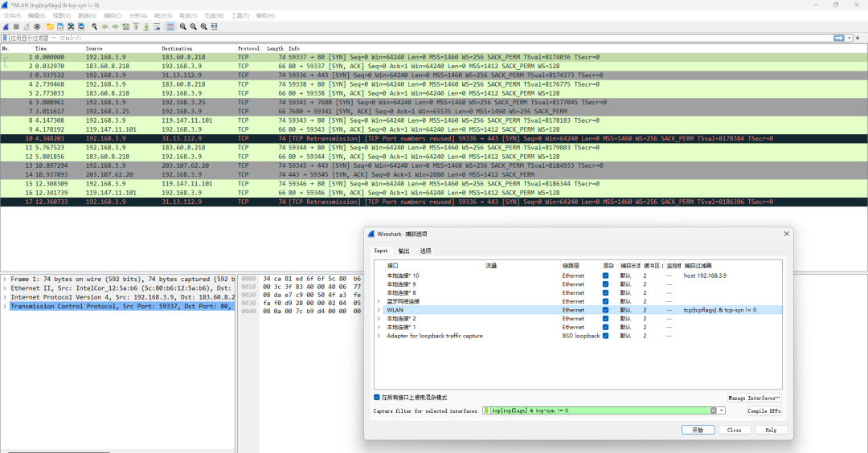
Task: Open the capture filter history dropdown arrow
Action: click(x=722, y=410)
